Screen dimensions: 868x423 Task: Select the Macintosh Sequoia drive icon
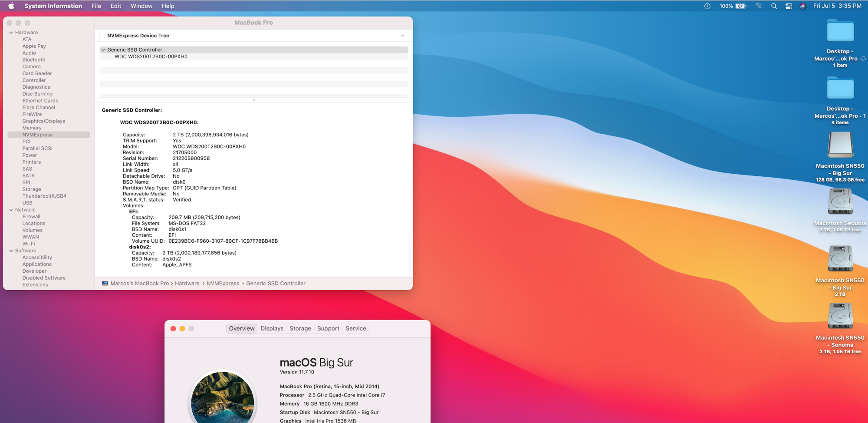click(840, 202)
